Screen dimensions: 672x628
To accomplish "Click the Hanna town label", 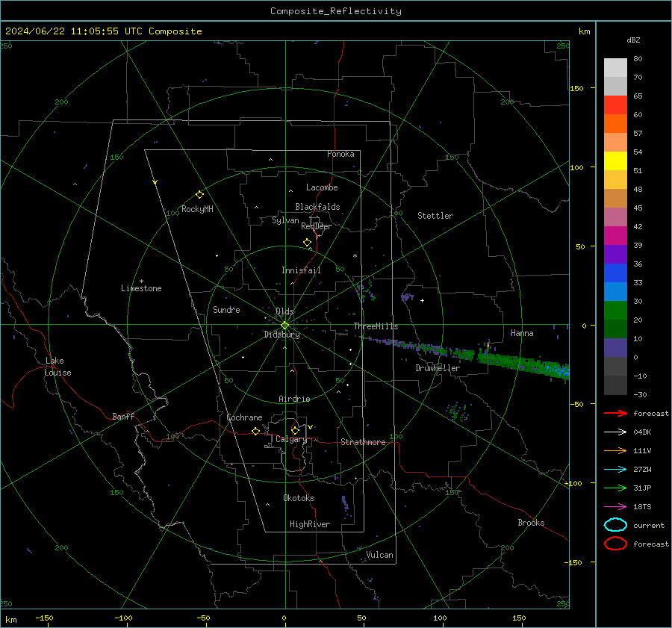I will pyautogui.click(x=522, y=333).
